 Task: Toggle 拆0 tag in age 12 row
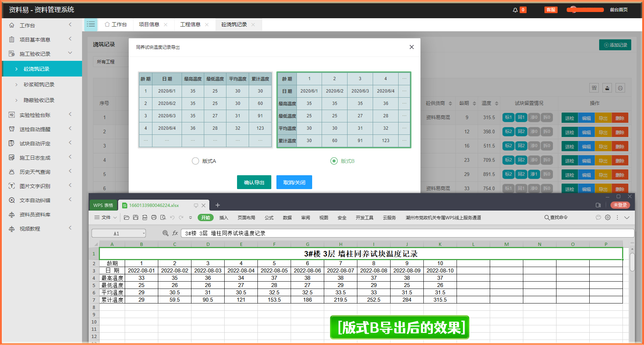(547, 132)
